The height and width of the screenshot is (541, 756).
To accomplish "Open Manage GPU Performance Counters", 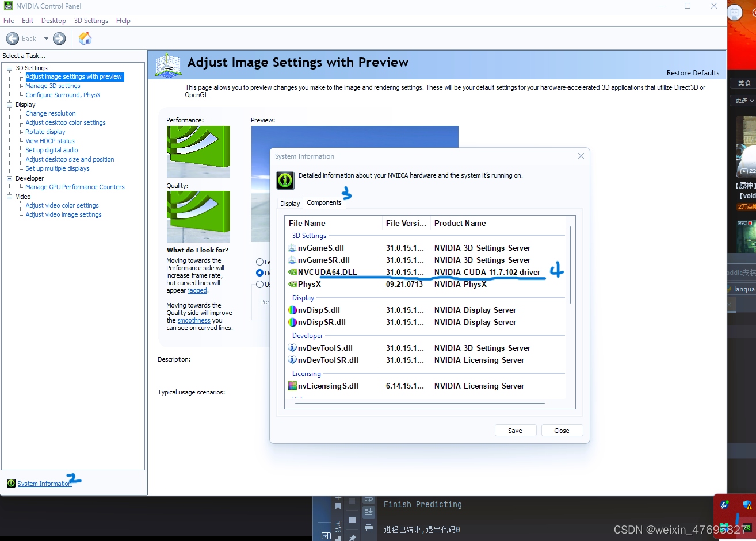I will click(75, 187).
